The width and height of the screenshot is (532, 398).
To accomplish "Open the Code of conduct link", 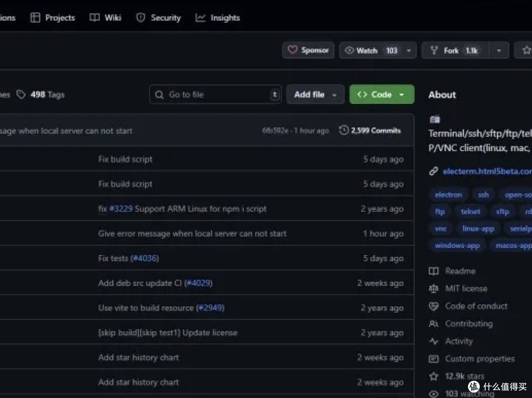I will pyautogui.click(x=476, y=306).
